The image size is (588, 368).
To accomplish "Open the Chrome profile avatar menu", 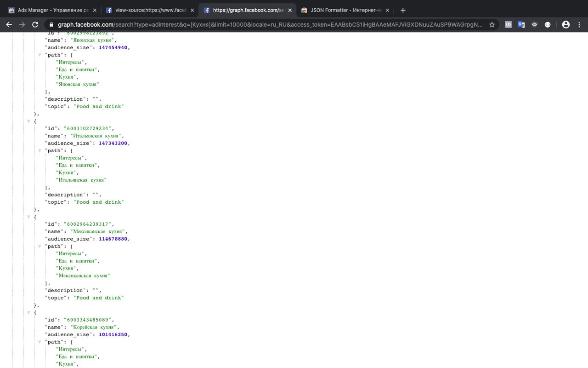I will tap(566, 25).
